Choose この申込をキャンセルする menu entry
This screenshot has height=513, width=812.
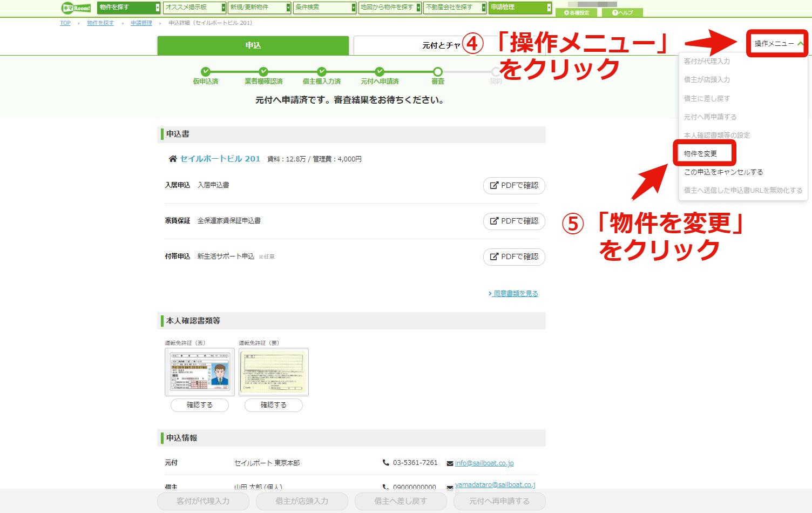(x=723, y=172)
